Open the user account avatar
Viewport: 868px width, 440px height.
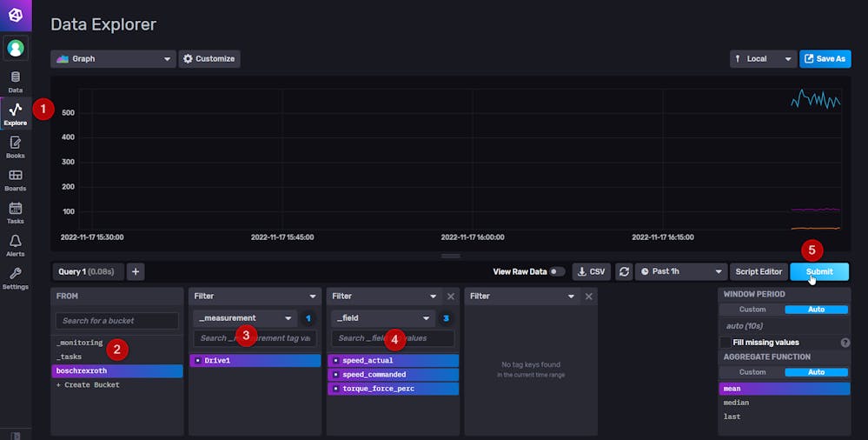(x=16, y=48)
